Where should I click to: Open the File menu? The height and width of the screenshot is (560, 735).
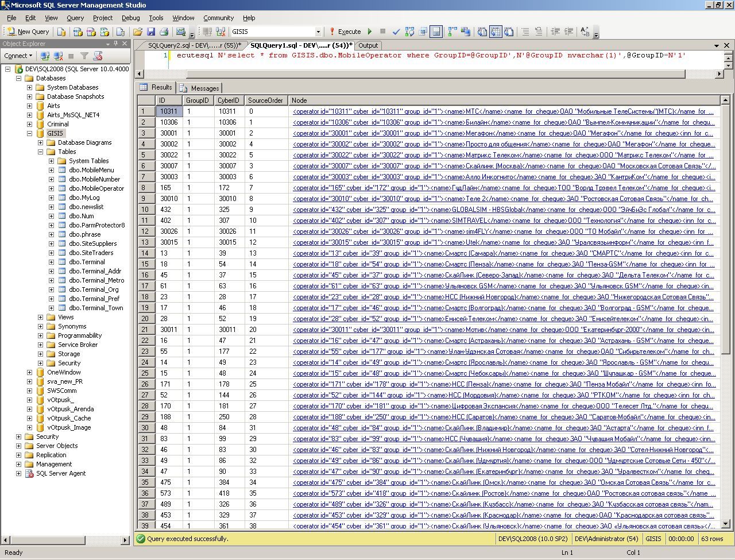tap(11, 18)
